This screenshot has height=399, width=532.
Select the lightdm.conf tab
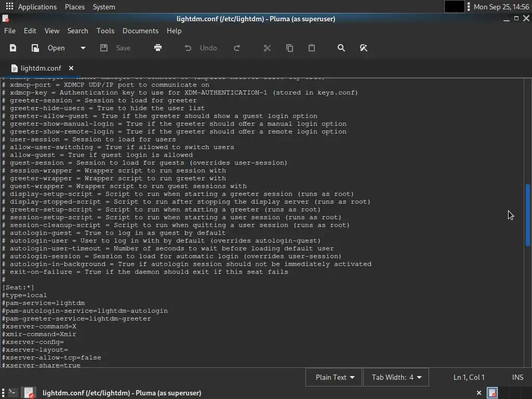pyautogui.click(x=41, y=68)
